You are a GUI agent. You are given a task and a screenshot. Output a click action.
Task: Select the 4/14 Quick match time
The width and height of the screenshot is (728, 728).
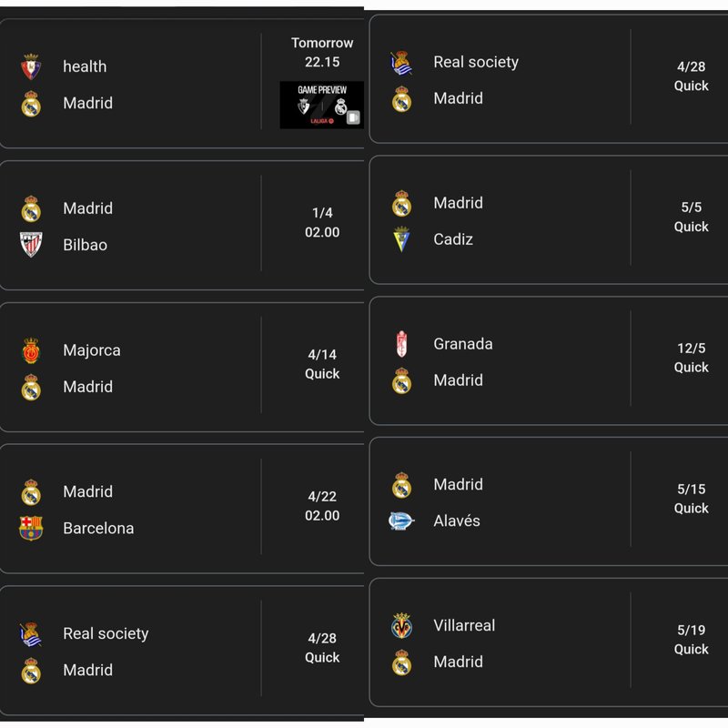pyautogui.click(x=322, y=365)
